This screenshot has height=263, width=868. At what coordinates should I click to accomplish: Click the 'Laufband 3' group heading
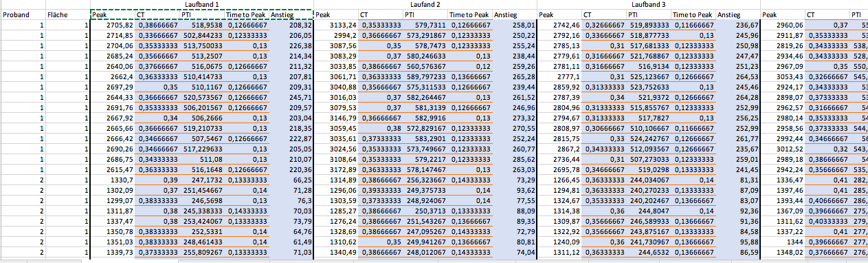pyautogui.click(x=648, y=5)
